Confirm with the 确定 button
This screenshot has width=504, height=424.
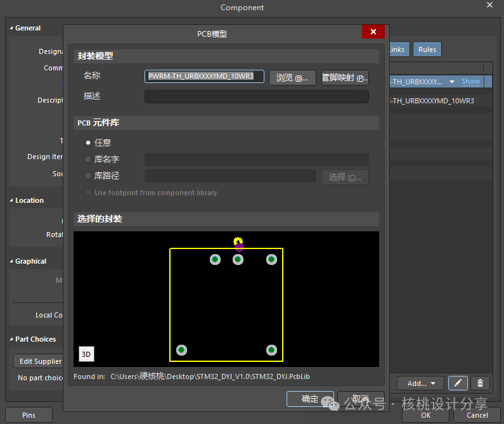tap(310, 399)
